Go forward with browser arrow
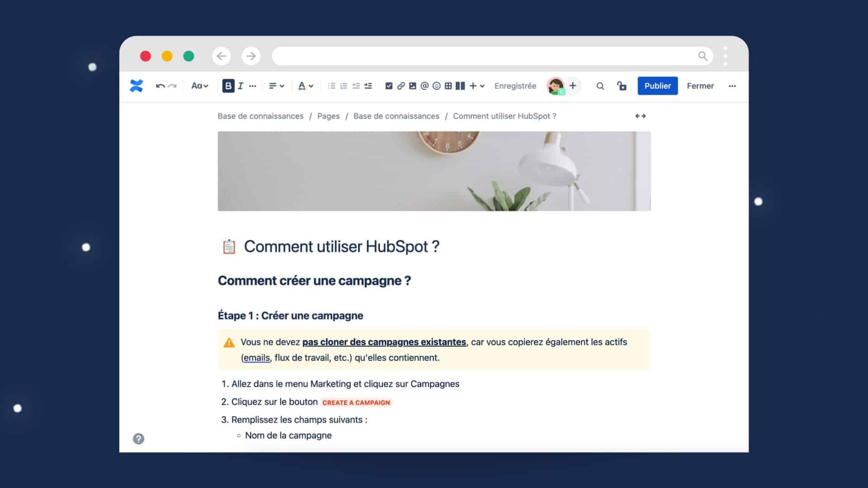 coord(251,56)
